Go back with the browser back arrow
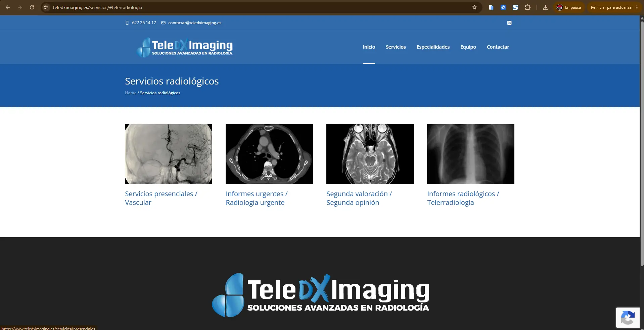This screenshot has width=644, height=330. [x=8, y=7]
